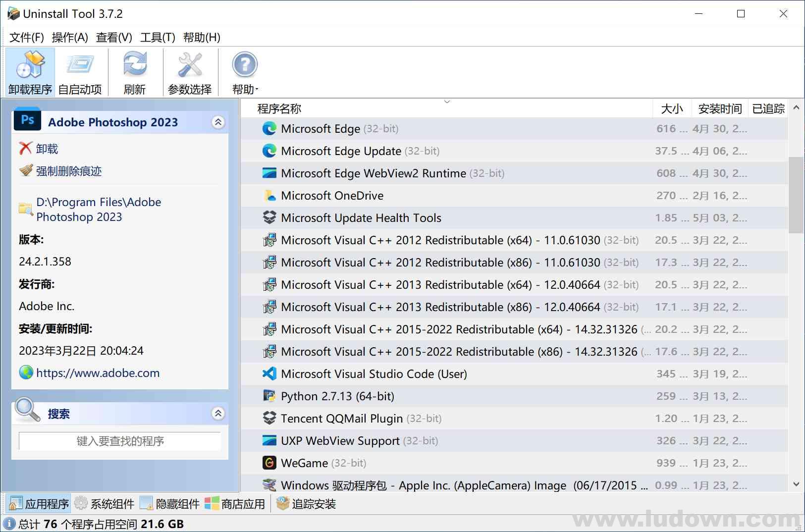Open the 自启动项 startup items toolbar icon
805x532 pixels.
click(80, 65)
